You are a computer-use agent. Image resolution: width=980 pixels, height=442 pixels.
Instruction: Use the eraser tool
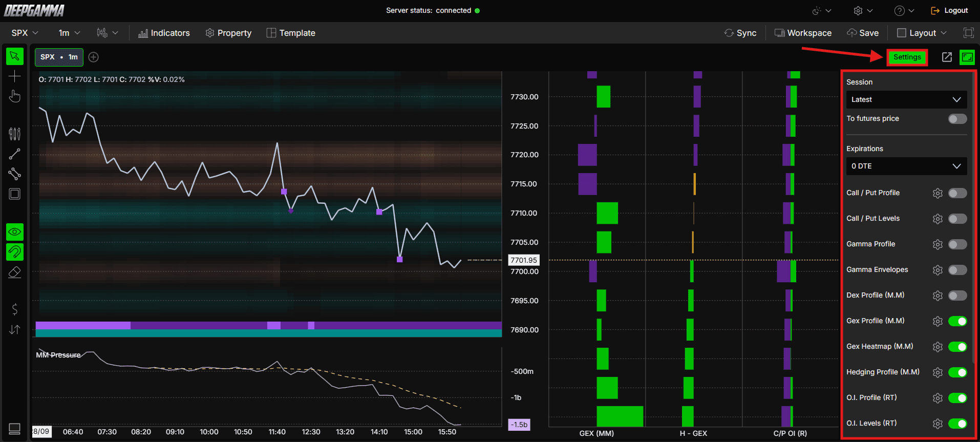click(15, 272)
